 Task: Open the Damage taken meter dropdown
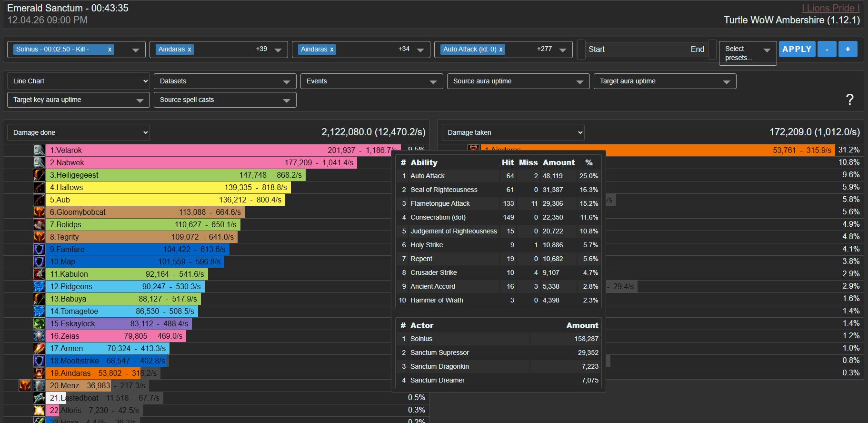[x=513, y=132]
